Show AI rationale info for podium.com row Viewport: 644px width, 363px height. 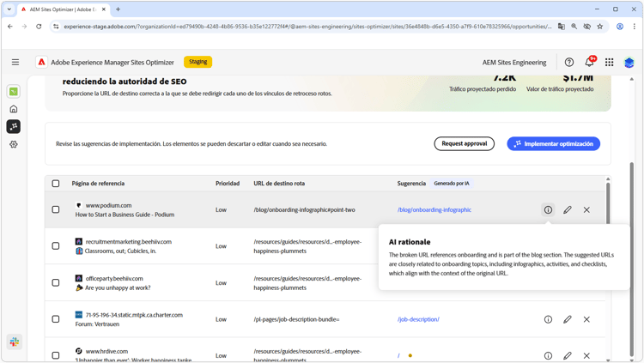pos(548,210)
